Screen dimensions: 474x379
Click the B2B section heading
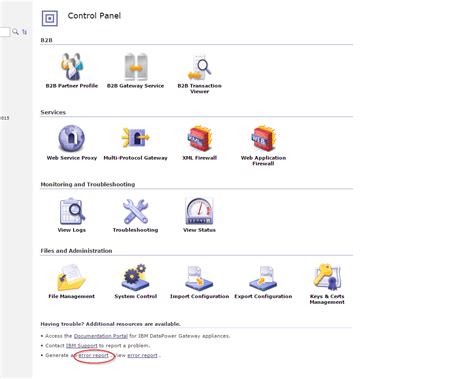[x=46, y=40]
